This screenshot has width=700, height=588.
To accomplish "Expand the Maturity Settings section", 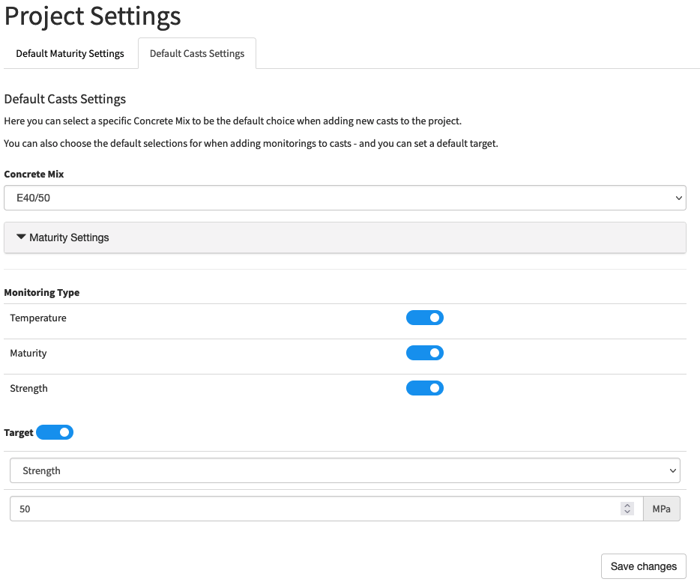I will pos(345,237).
